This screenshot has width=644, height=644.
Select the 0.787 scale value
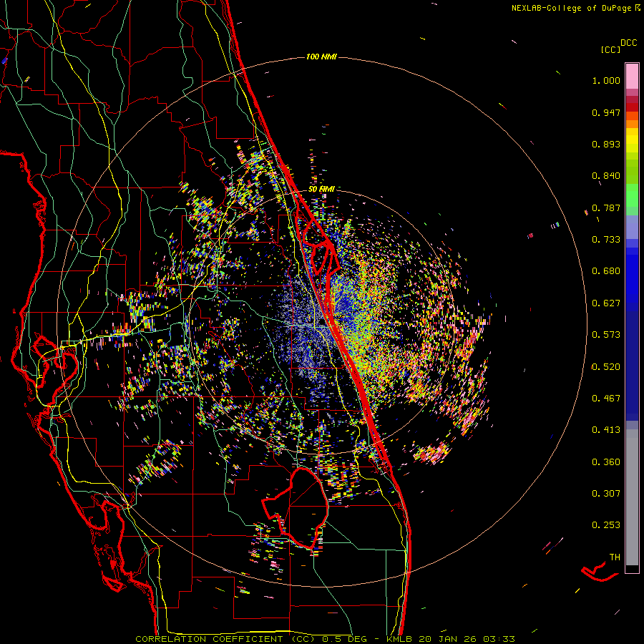606,208
